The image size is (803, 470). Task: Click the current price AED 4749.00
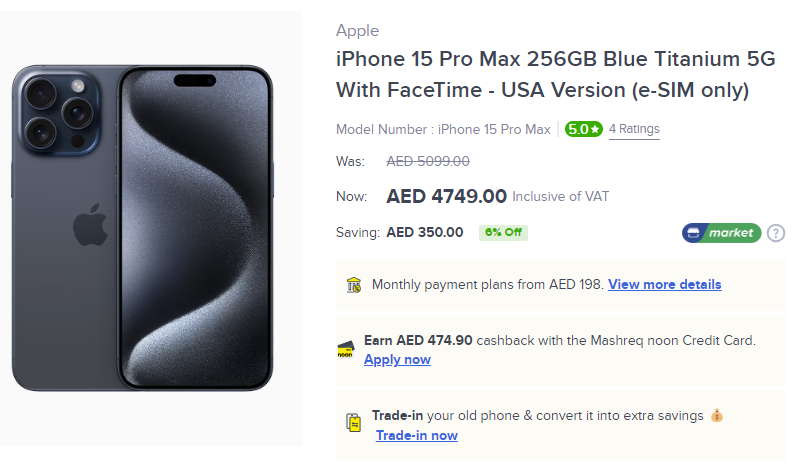tap(446, 197)
